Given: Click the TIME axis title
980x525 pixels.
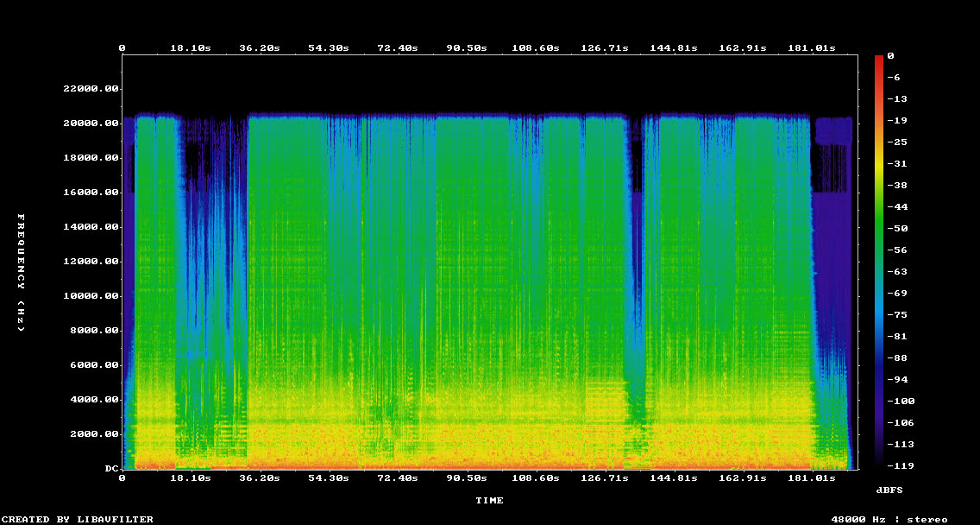Looking at the screenshot, I should (x=489, y=501).
